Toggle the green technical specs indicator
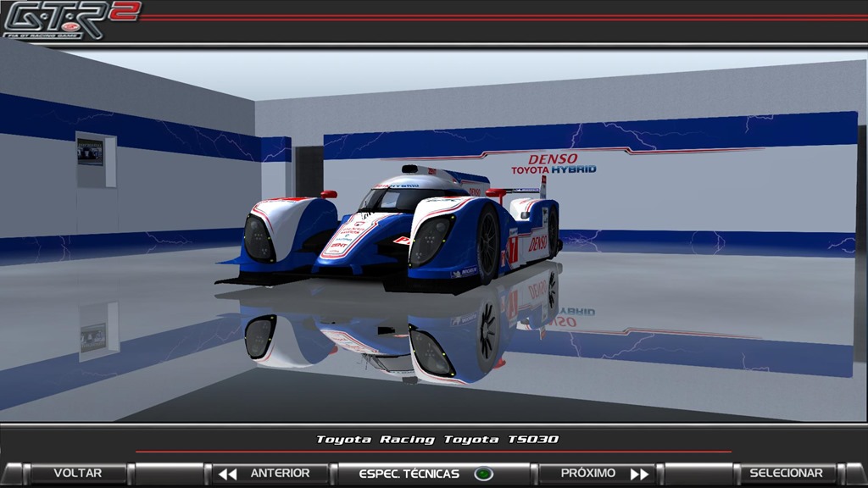 (484, 474)
